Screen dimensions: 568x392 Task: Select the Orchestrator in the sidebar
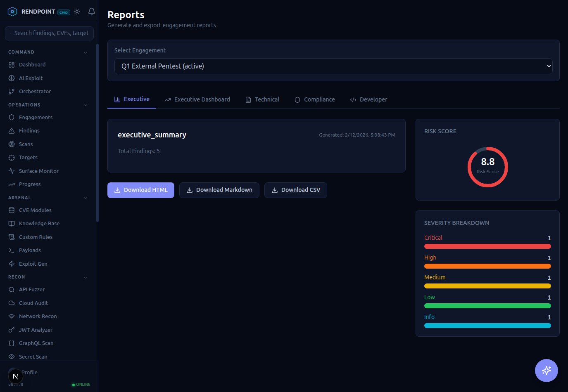coord(36,91)
